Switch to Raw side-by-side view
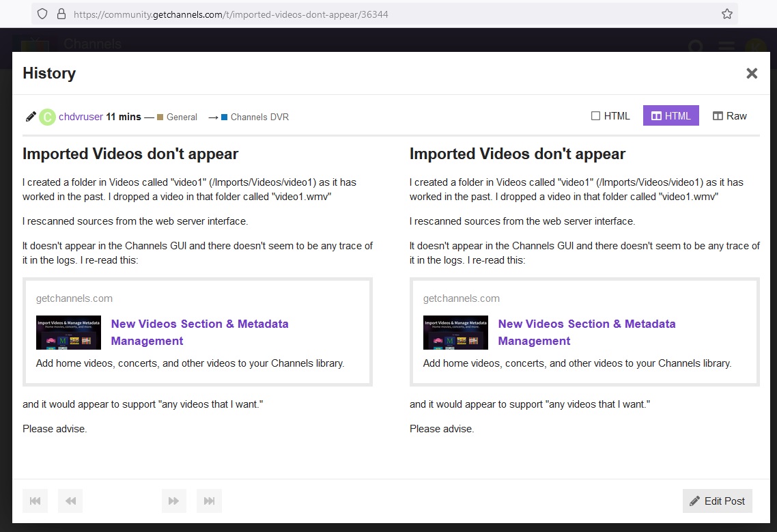 click(730, 116)
